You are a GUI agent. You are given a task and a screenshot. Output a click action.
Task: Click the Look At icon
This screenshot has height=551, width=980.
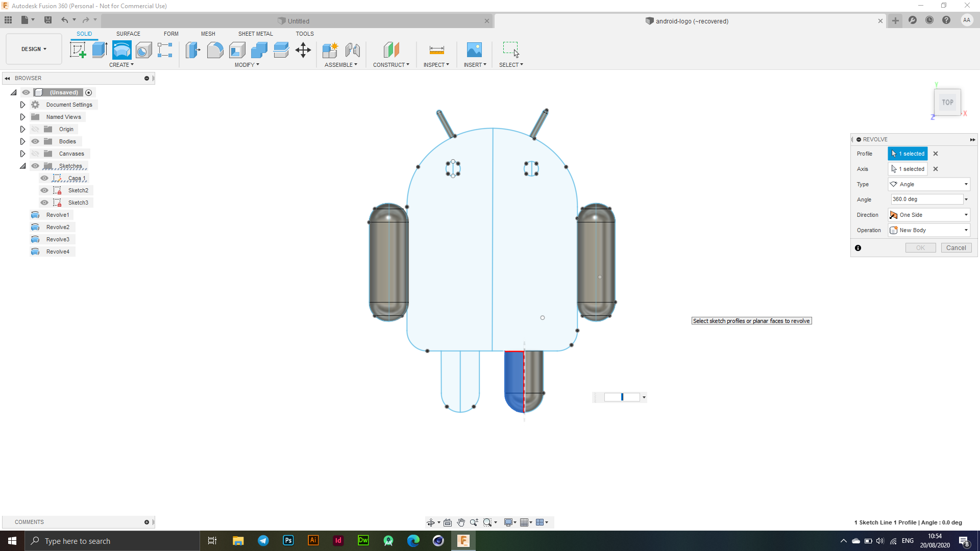click(448, 522)
